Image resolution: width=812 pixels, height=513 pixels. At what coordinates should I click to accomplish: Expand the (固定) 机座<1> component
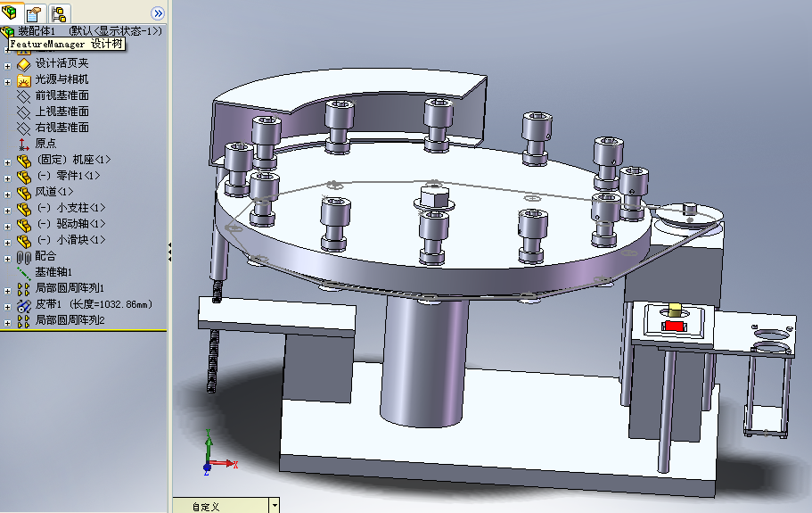pos(7,162)
